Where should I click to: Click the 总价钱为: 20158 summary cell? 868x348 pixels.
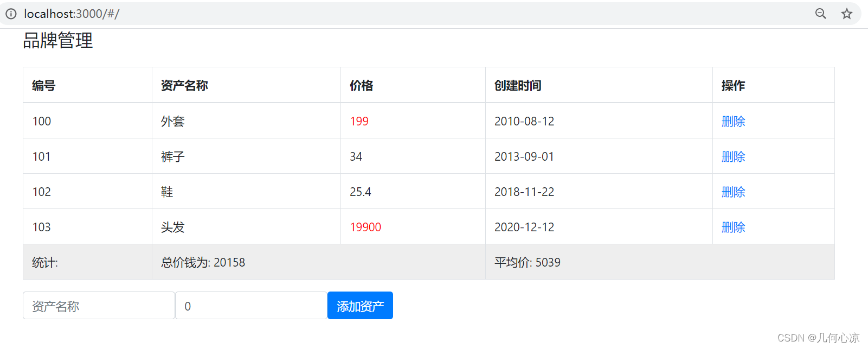203,262
